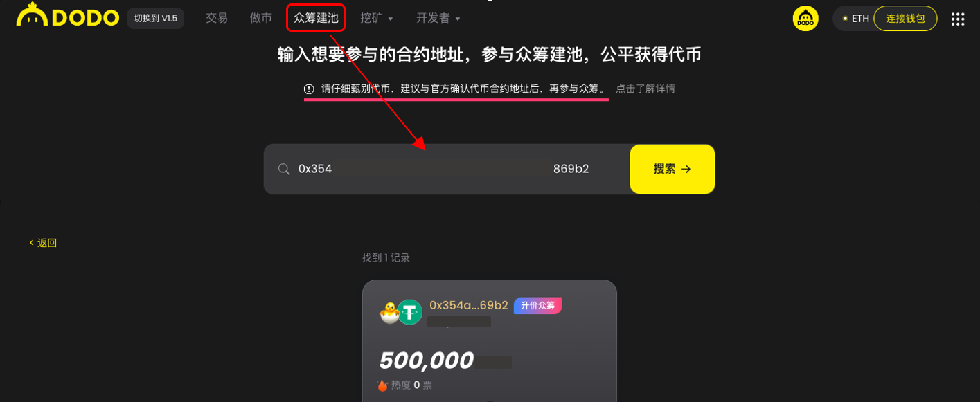The image size is (980, 402).
Task: Open the DODO token avatar icon
Action: click(x=805, y=19)
